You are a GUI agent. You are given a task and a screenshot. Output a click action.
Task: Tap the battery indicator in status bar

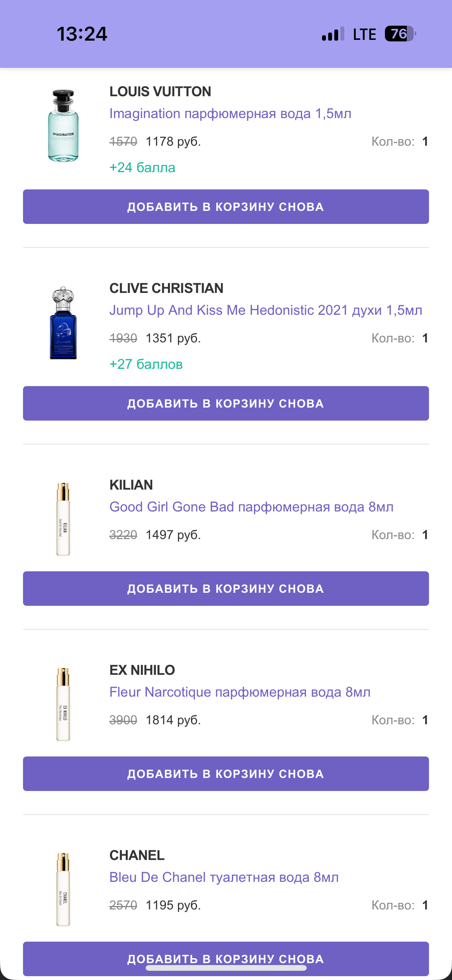(x=400, y=34)
